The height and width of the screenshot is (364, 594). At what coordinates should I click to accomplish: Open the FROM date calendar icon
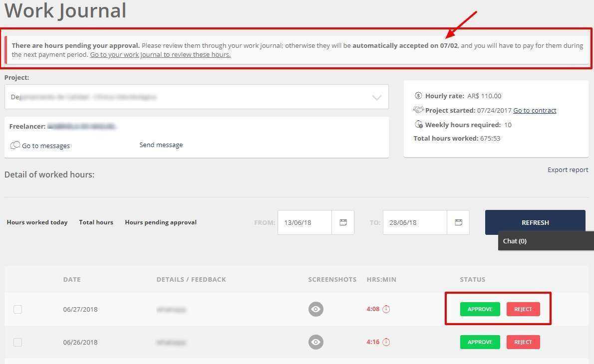point(343,222)
